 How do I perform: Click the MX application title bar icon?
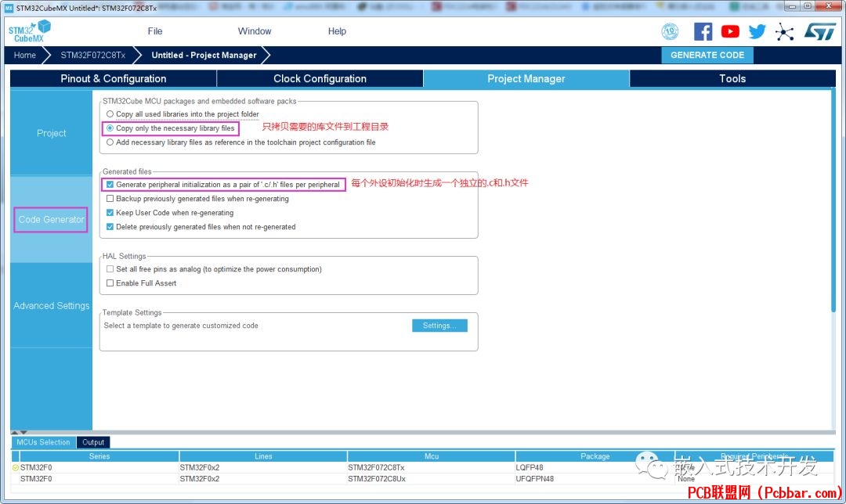point(9,8)
